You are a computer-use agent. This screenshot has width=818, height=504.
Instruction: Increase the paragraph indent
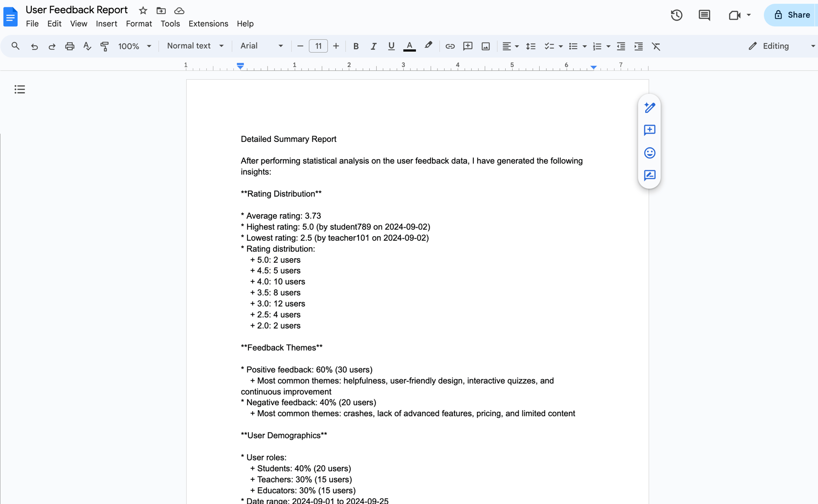pyautogui.click(x=639, y=46)
